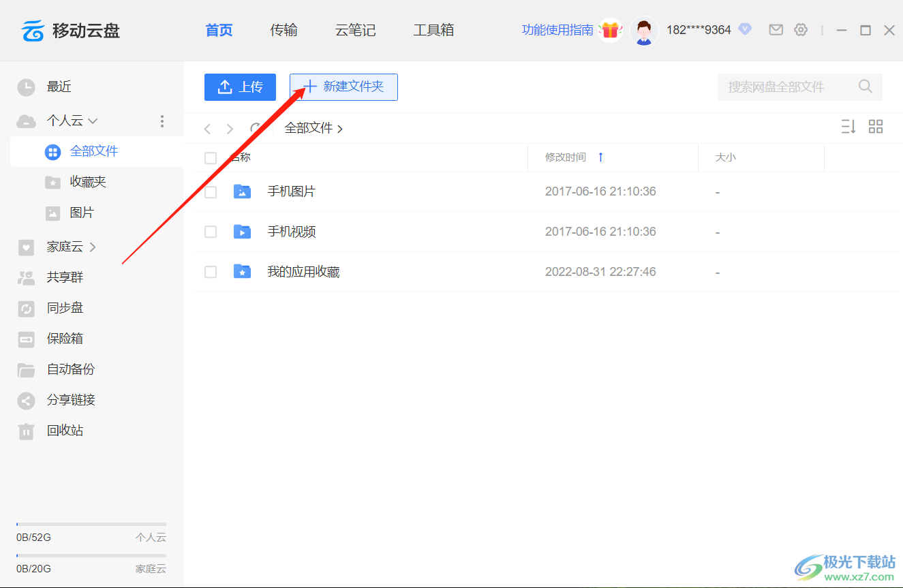
Task: Click the 移动云盘 logo icon
Action: click(x=33, y=30)
